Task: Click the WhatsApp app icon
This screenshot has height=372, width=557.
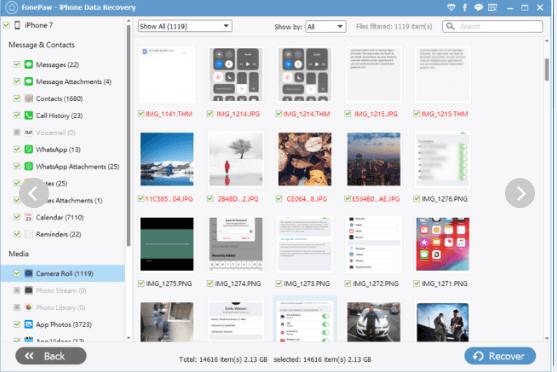Action: pos(29,150)
